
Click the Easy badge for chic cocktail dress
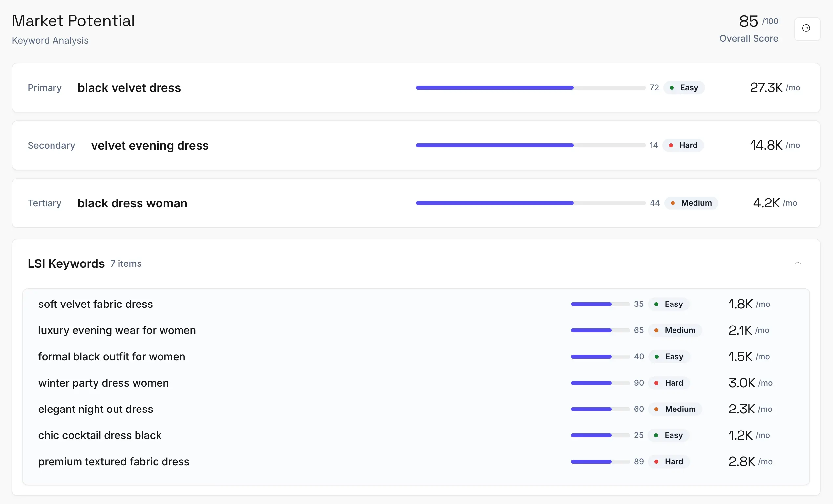coord(668,435)
